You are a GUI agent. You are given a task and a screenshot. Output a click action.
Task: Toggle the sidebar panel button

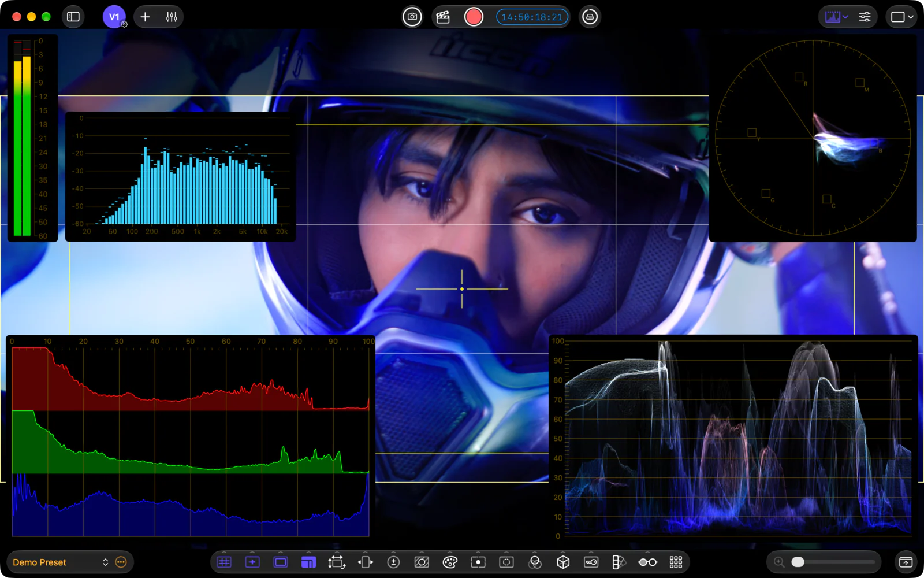pyautogui.click(x=73, y=17)
